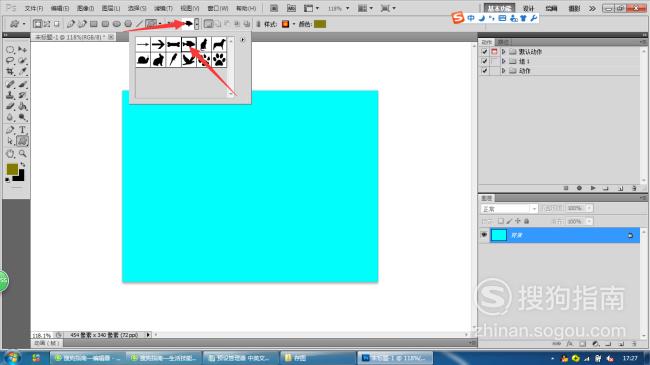Swap foreground and background colors

(x=23, y=165)
